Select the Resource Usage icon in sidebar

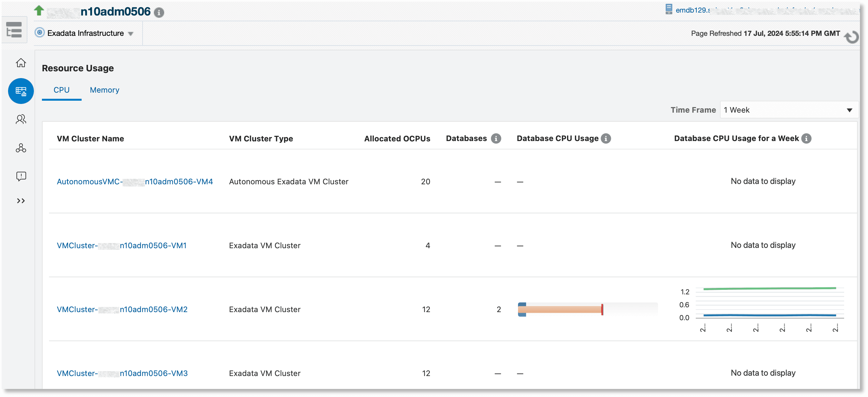[21, 91]
